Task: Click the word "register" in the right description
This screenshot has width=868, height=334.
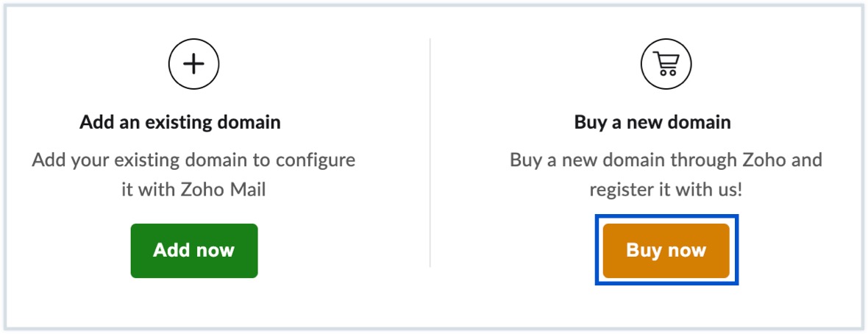Action: pyautogui.click(x=618, y=189)
